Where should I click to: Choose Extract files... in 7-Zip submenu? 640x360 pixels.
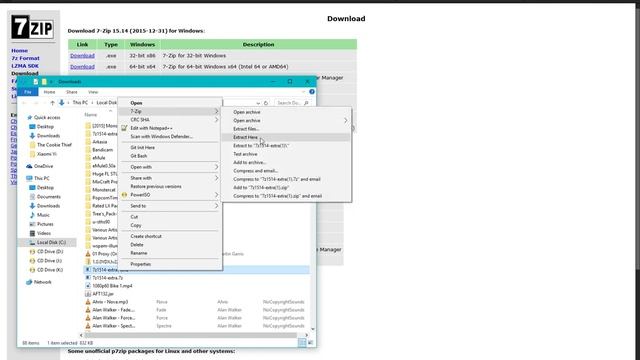pyautogui.click(x=286, y=129)
